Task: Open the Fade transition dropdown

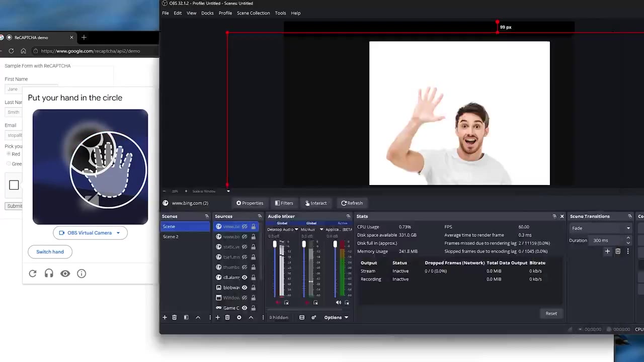Action: pos(600,228)
